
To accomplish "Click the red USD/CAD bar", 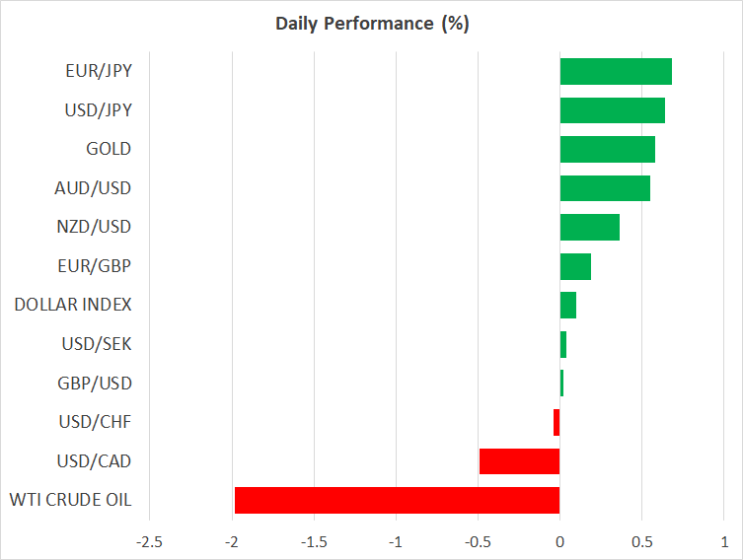I will pos(519,461).
